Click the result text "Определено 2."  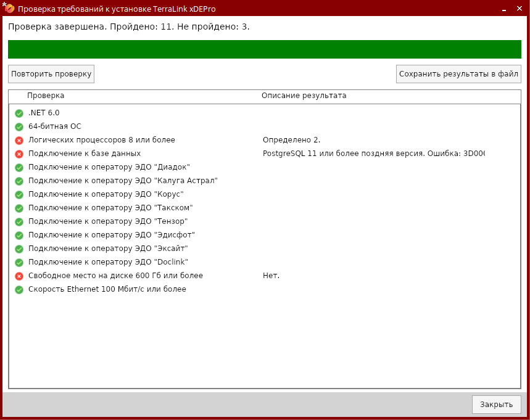point(291,140)
